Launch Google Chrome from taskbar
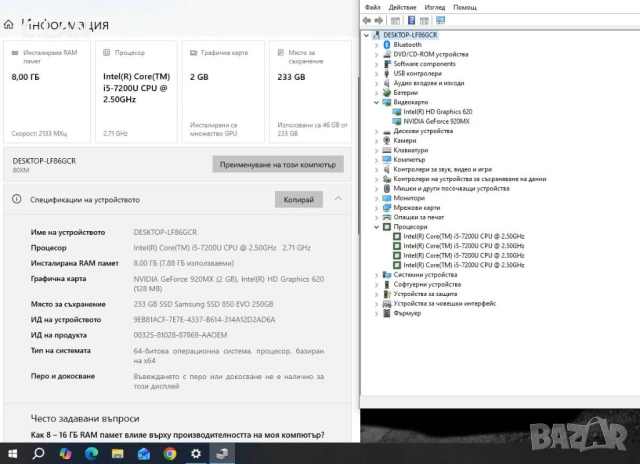Image resolution: width=640 pixels, height=464 pixels. [x=170, y=453]
